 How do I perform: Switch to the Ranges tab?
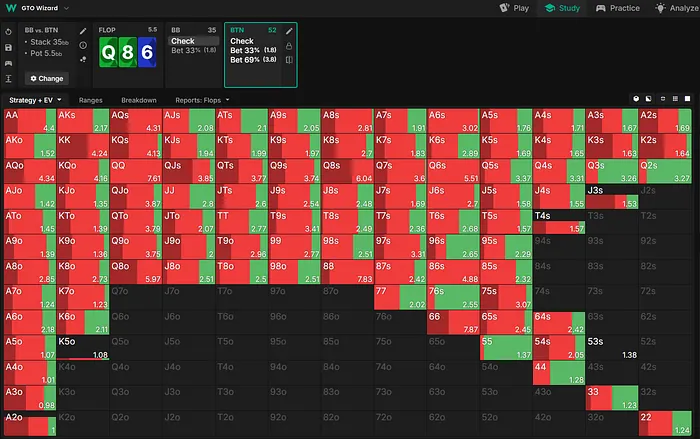[x=91, y=100]
